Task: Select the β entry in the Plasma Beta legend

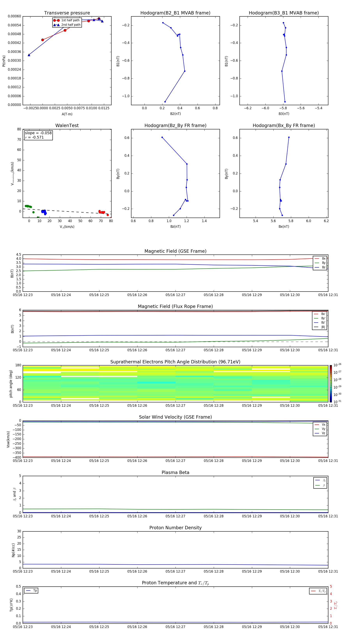Action: (x=320, y=486)
